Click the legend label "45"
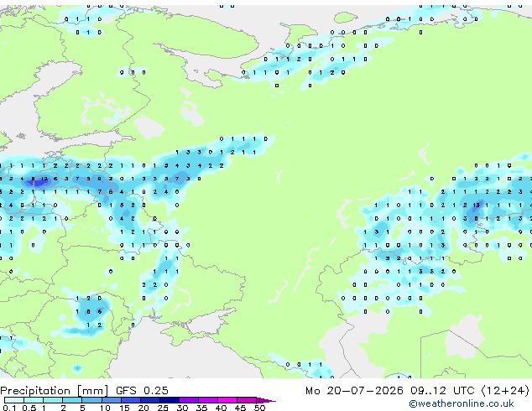This screenshot has width=532, height=411. point(240,408)
